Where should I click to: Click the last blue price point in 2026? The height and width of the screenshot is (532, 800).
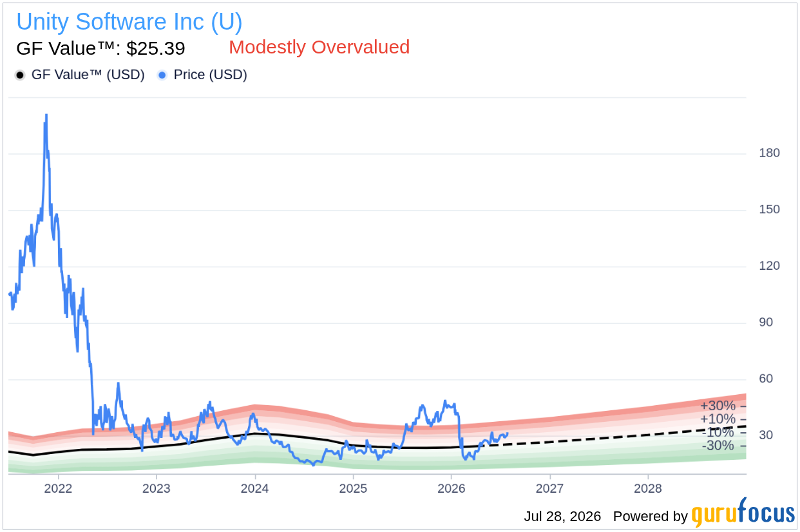pos(508,433)
